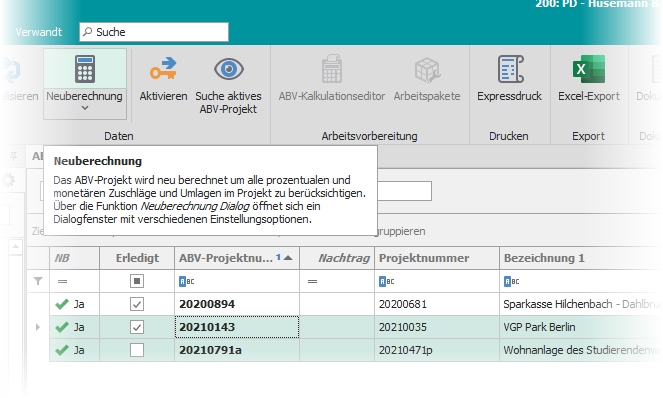
Task: Click the Excel-Export icon
Action: [589, 69]
